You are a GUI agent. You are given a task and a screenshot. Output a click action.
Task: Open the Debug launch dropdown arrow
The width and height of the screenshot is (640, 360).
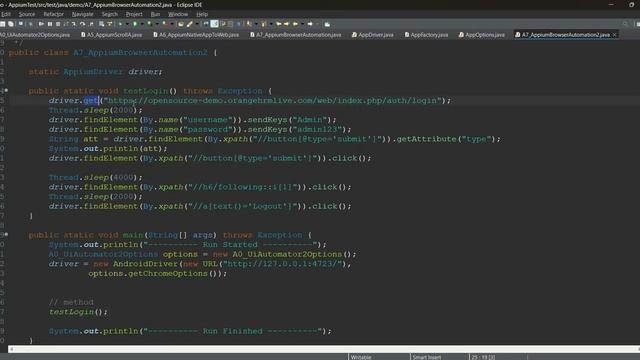click(x=127, y=24)
